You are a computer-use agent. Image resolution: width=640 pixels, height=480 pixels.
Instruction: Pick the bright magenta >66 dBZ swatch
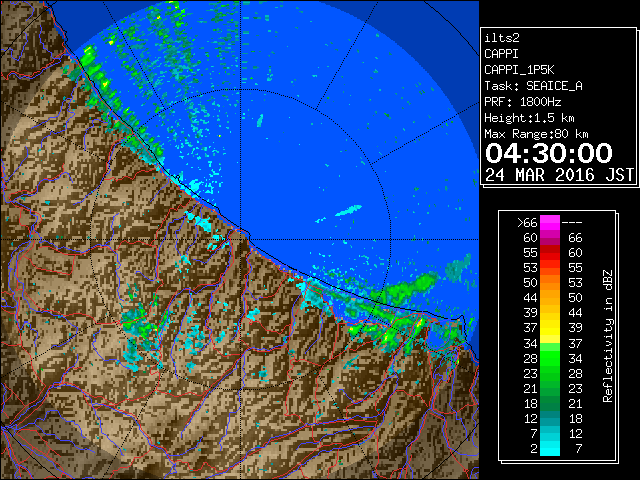point(550,223)
